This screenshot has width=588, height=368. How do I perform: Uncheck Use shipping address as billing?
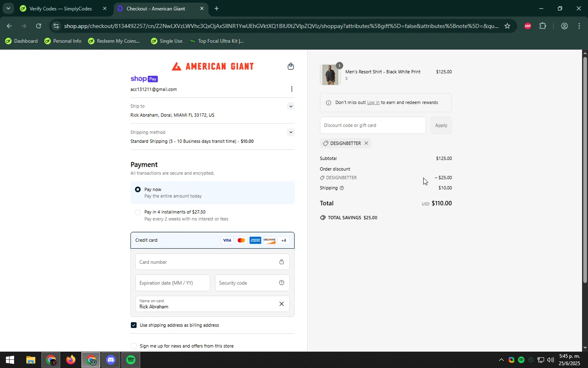pos(134,325)
